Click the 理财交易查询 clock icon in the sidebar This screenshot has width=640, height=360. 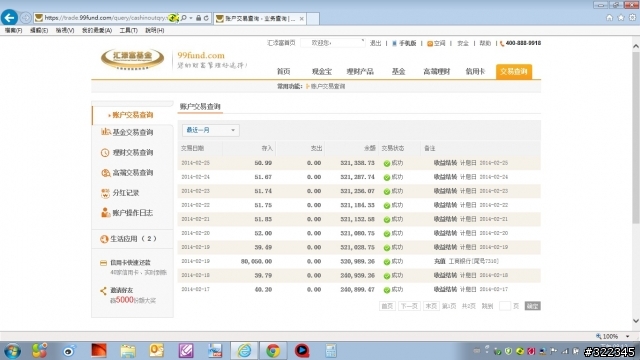coord(105,153)
